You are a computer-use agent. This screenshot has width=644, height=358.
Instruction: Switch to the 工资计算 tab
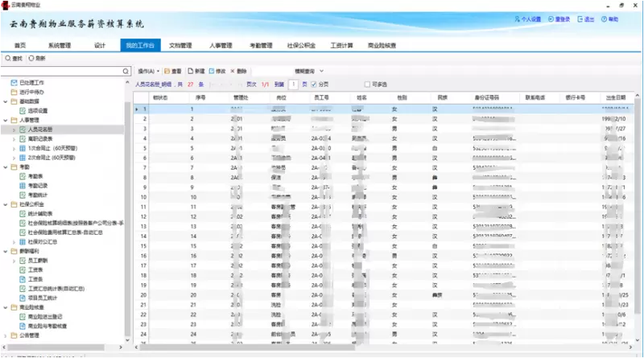[x=342, y=46]
